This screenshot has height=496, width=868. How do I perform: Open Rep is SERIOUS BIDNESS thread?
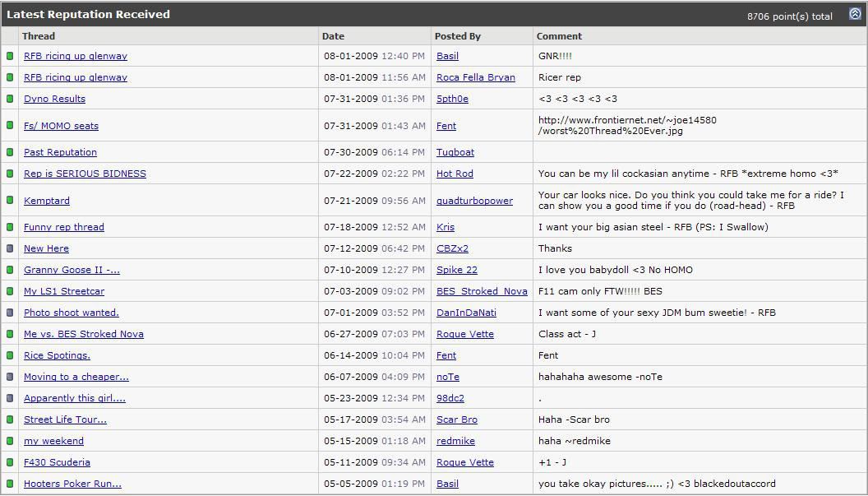point(85,174)
